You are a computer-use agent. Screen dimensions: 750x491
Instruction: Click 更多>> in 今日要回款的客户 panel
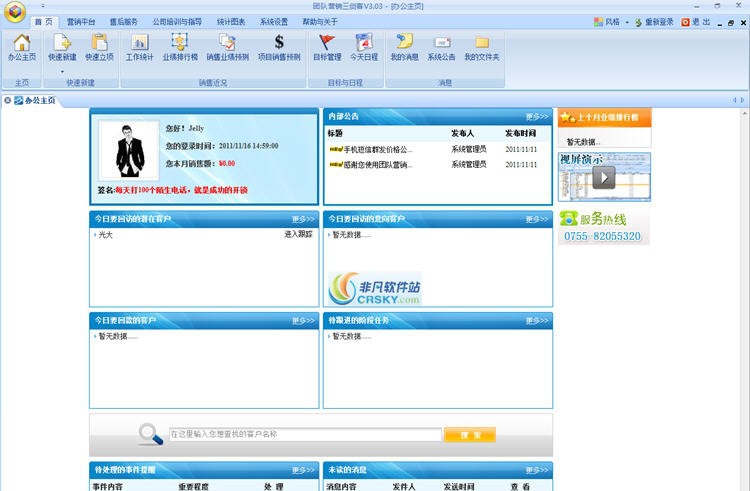click(x=304, y=321)
